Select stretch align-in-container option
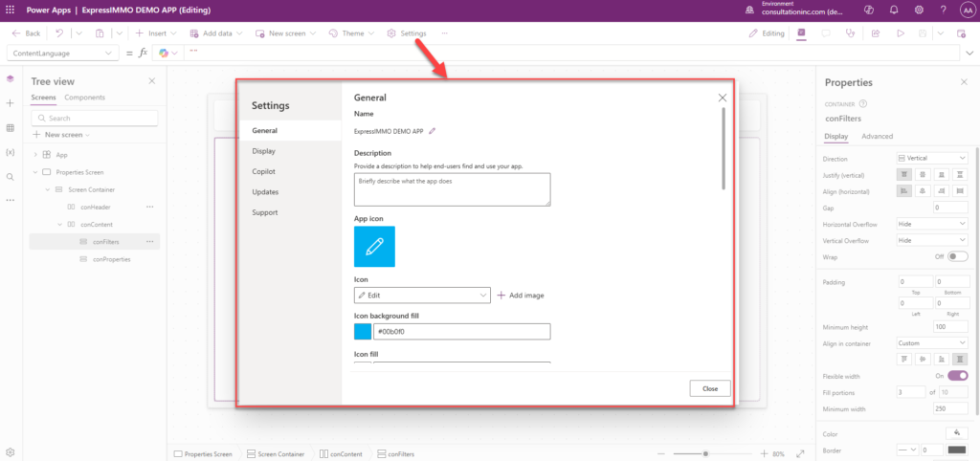980x461 pixels. coord(958,360)
